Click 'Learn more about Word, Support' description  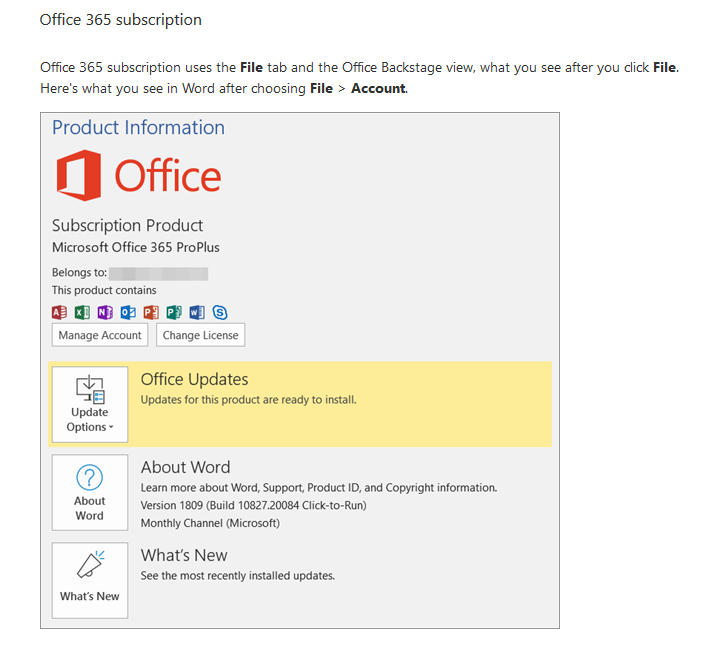pyautogui.click(x=319, y=488)
